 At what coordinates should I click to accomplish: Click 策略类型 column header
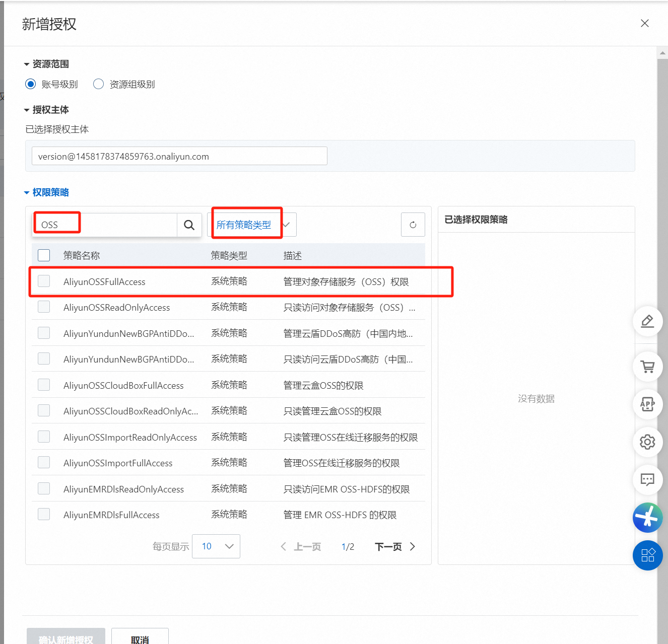point(229,256)
